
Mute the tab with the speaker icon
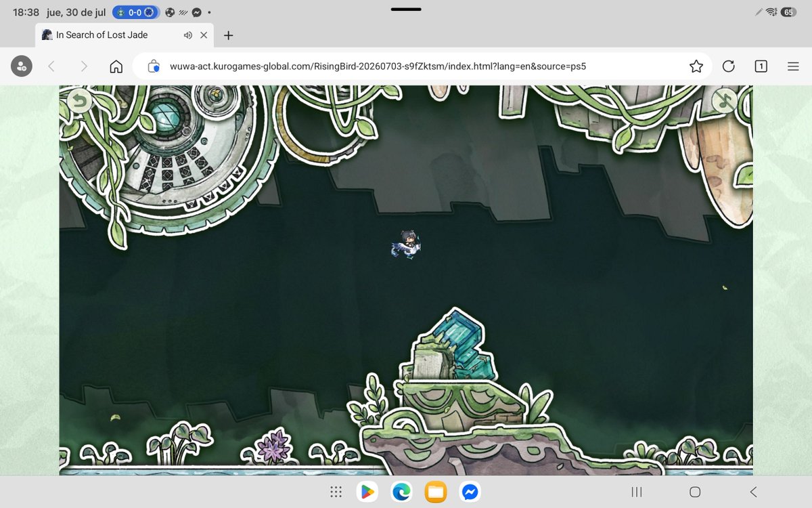[188, 35]
